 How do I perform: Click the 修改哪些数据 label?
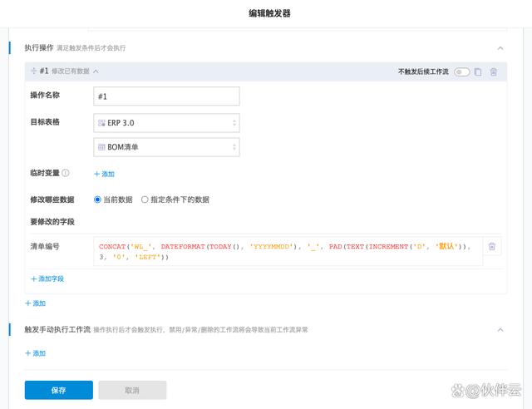pos(52,200)
